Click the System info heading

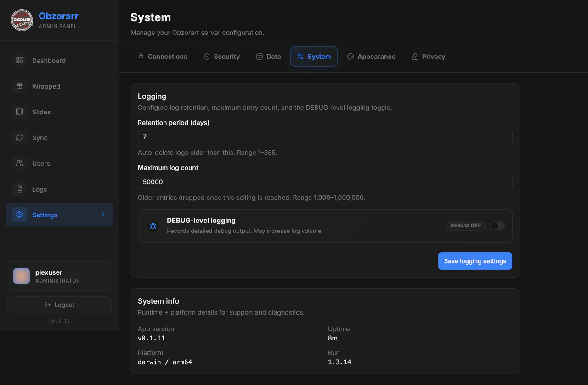click(158, 301)
